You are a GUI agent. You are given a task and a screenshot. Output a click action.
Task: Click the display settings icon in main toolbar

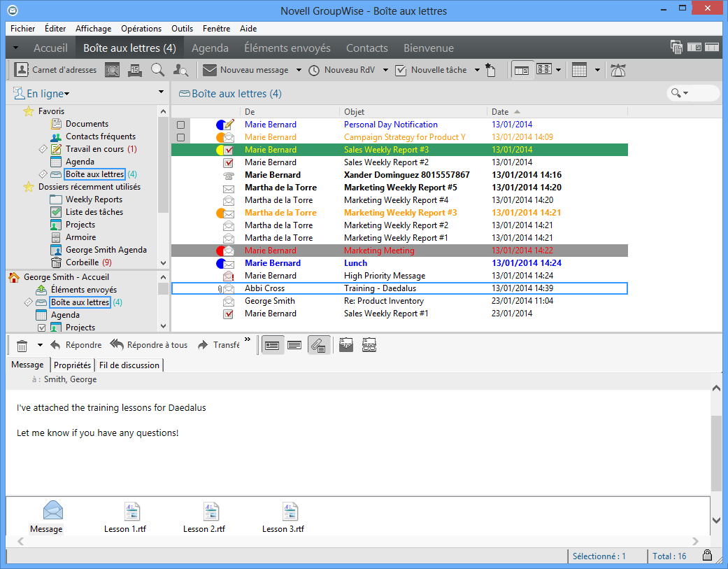pyautogui.click(x=543, y=70)
